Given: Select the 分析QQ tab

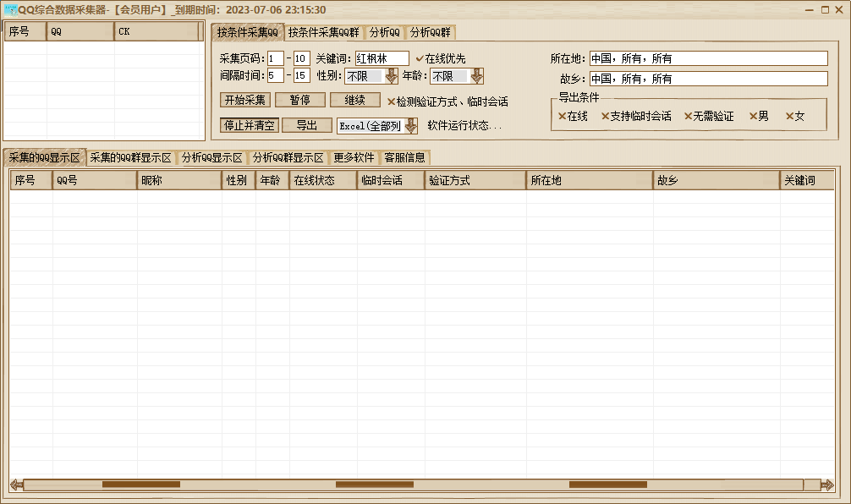Looking at the screenshot, I should 385,32.
